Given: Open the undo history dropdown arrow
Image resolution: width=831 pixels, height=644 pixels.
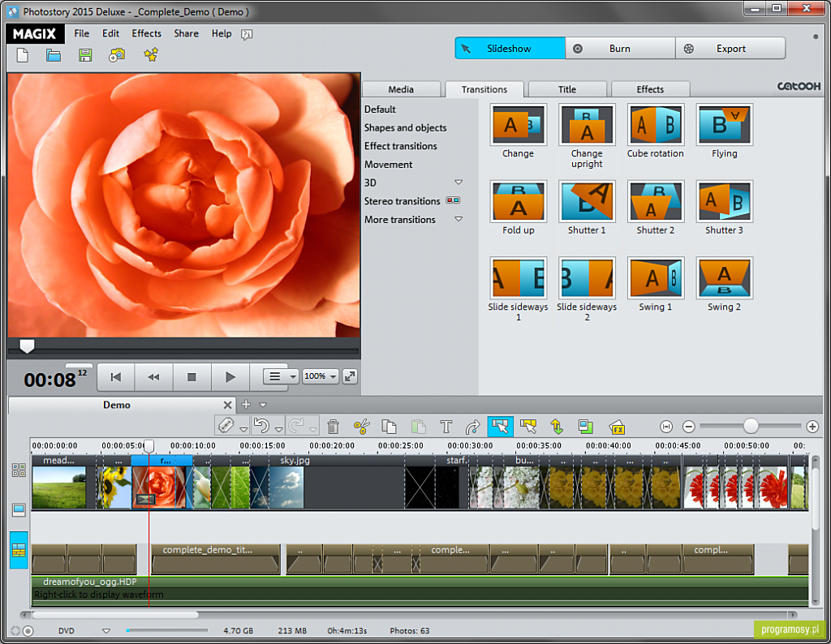Looking at the screenshot, I should [279, 430].
